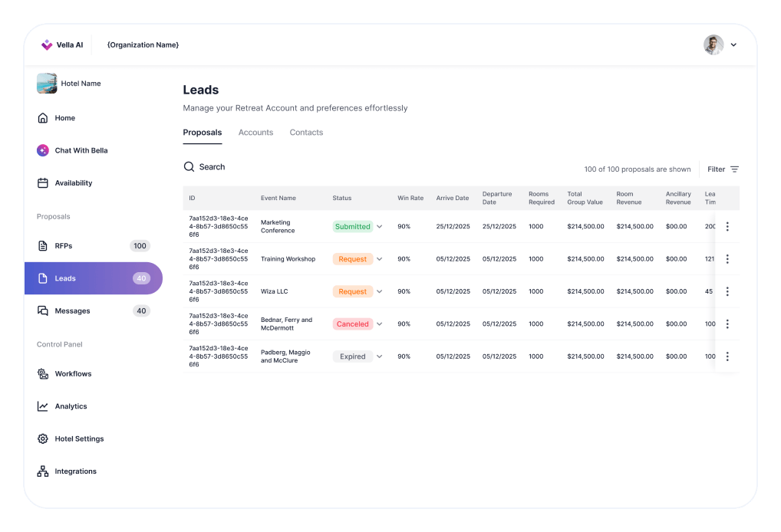Open Analytics chart icon

pos(43,406)
